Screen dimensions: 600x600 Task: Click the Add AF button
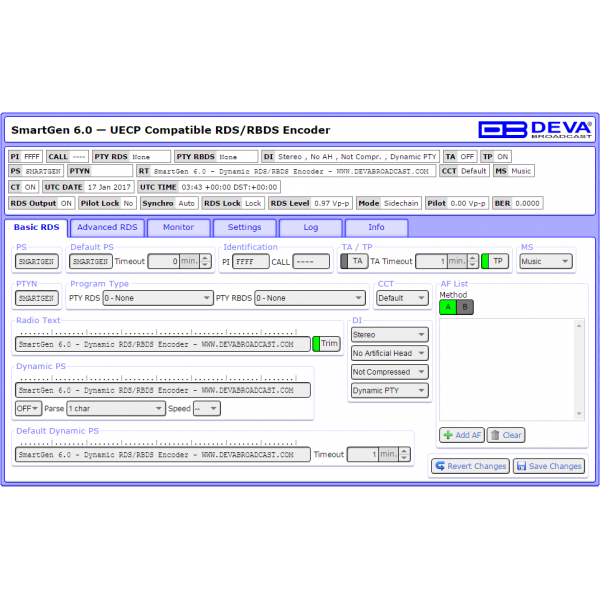click(x=462, y=435)
